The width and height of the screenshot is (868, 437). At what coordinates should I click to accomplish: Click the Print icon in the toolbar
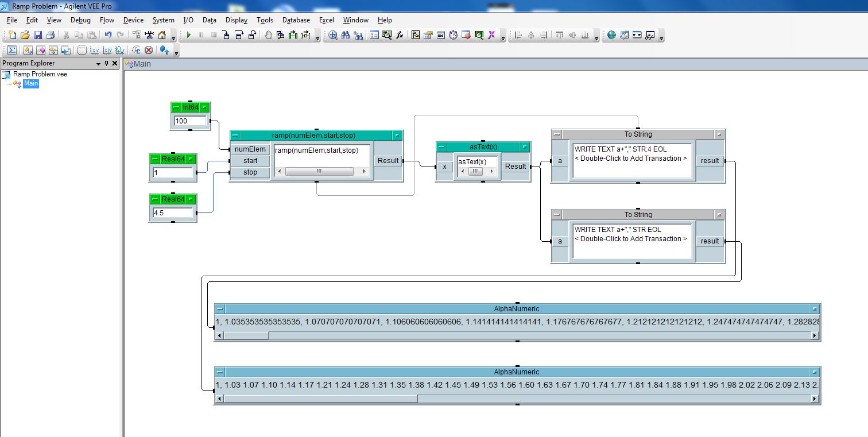[x=50, y=35]
